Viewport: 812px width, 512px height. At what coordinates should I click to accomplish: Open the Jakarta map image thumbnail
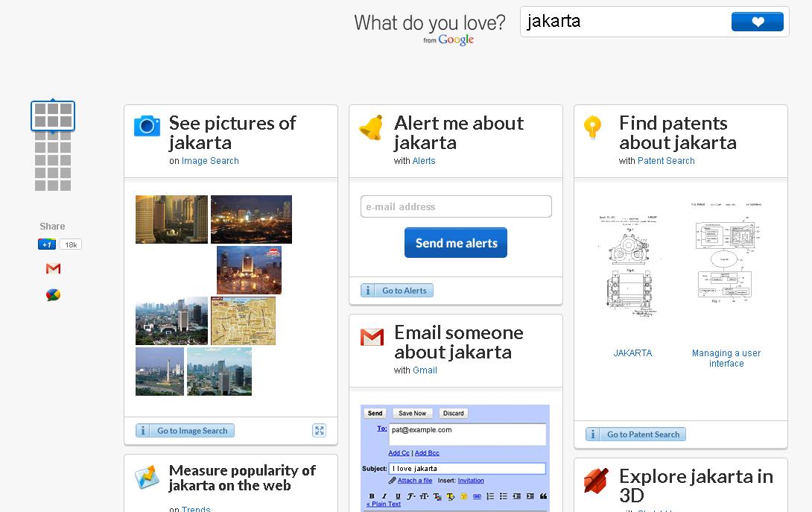[x=243, y=320]
